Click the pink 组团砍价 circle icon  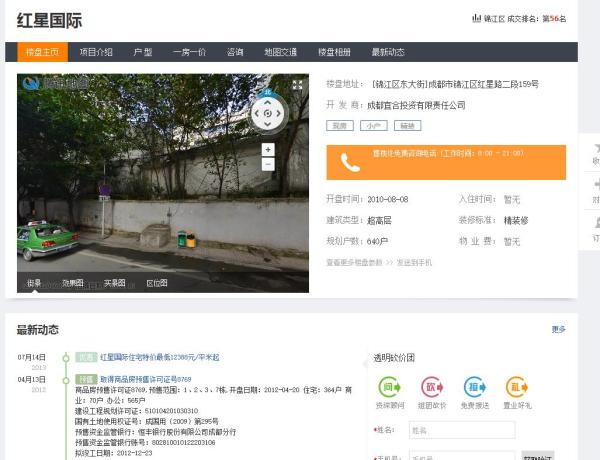(x=432, y=387)
